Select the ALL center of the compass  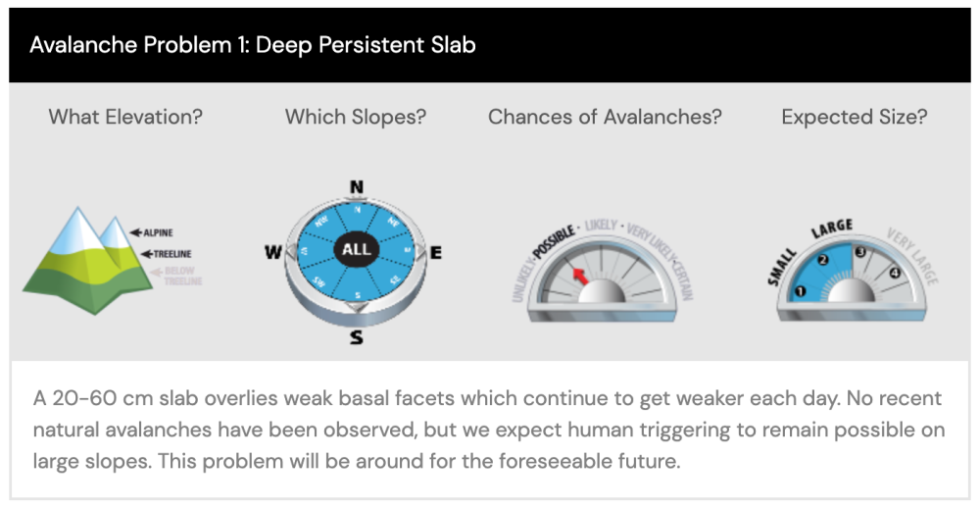point(357,249)
